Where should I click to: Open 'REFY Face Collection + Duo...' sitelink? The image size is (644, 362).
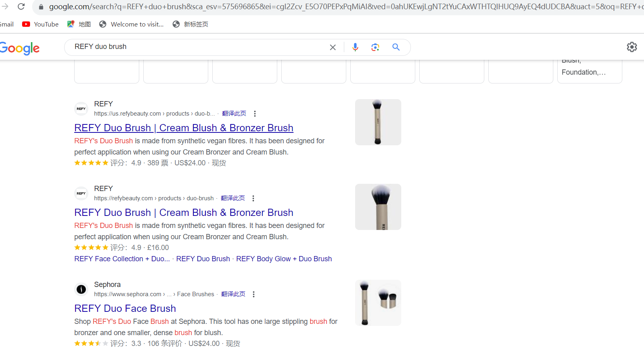122,259
